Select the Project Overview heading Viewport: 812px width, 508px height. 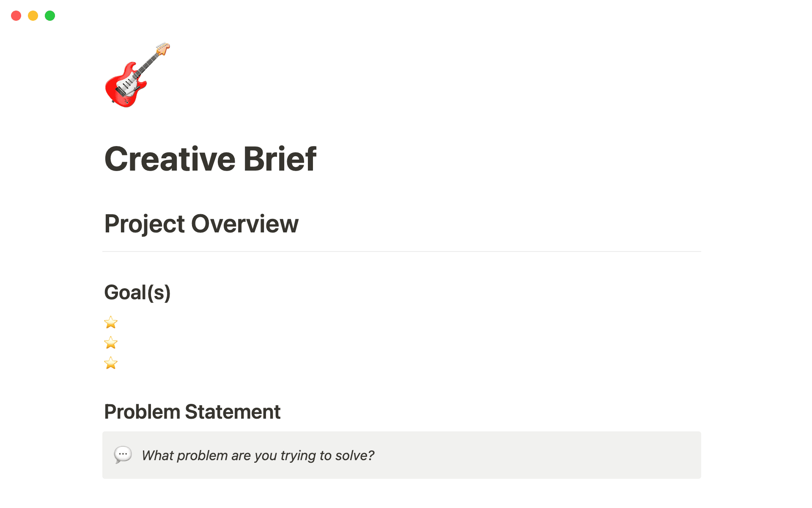point(202,224)
